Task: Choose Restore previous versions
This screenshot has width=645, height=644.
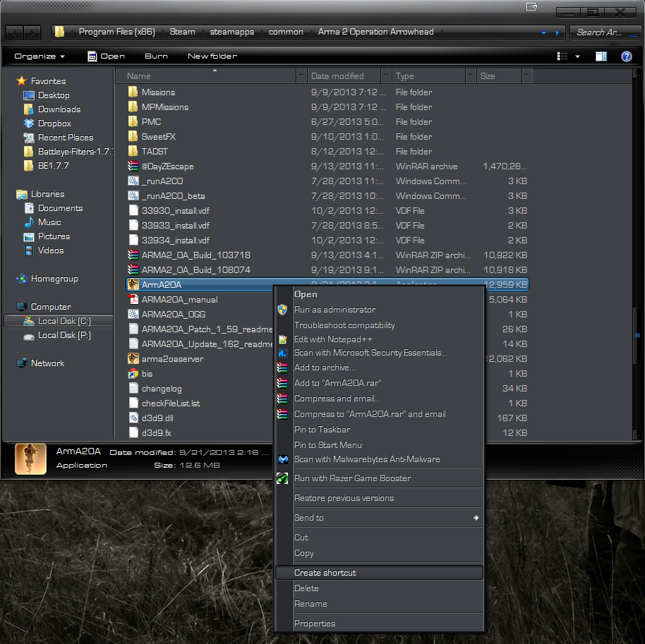Action: pyautogui.click(x=344, y=498)
